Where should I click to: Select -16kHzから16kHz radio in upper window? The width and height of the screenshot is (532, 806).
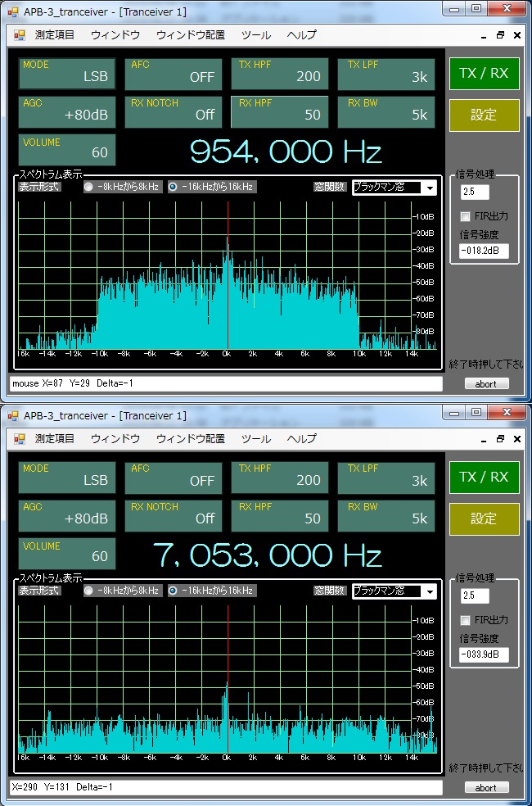tap(211, 187)
